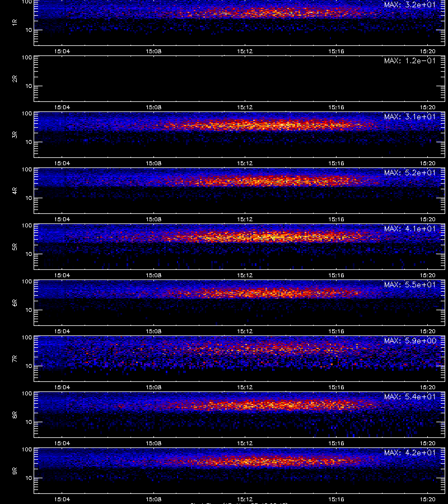
Task: Click the 10 y-axis label of panel 5R
Action: tap(29, 254)
